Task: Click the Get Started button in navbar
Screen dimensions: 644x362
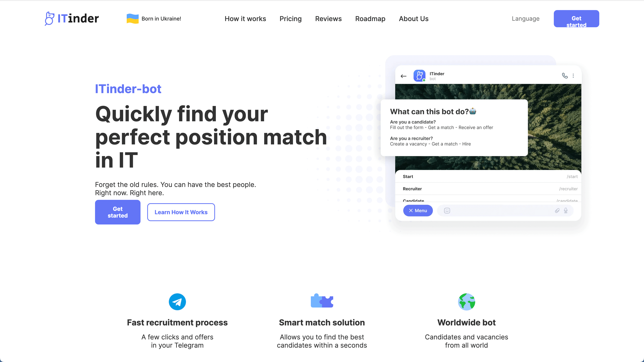Action: [x=576, y=19]
